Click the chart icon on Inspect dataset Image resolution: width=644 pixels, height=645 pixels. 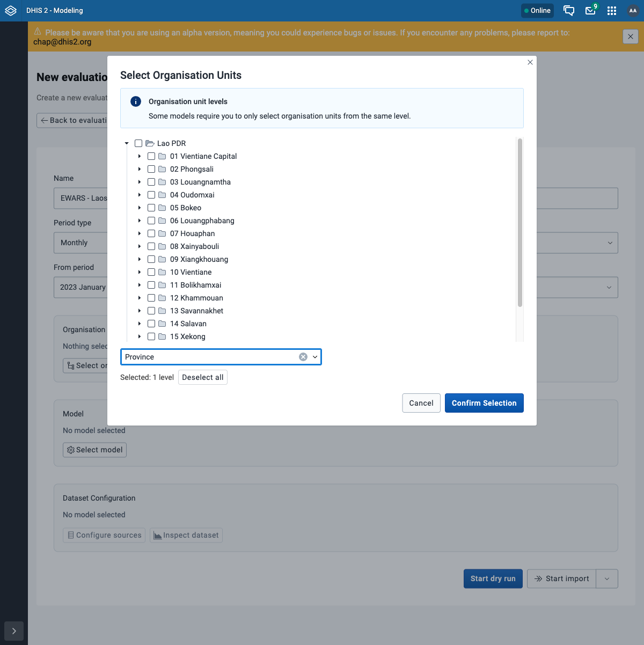(x=158, y=536)
